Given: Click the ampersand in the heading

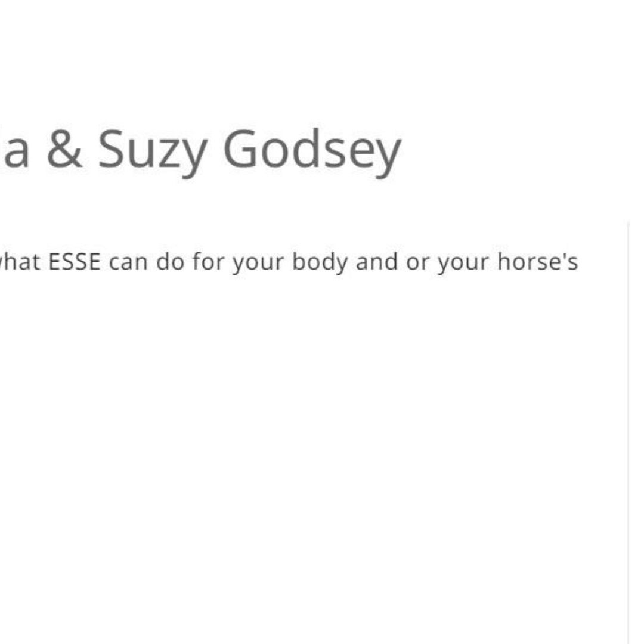Looking at the screenshot, I should pyautogui.click(x=64, y=149).
